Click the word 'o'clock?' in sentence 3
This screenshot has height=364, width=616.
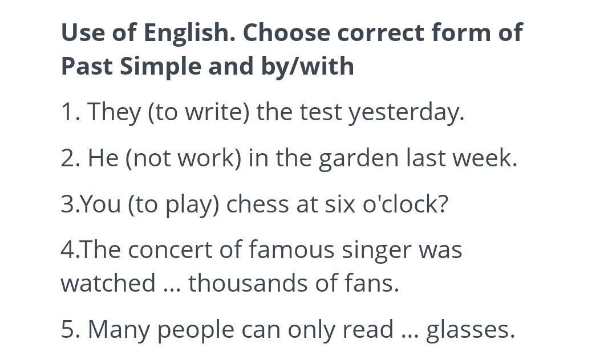coord(405,204)
